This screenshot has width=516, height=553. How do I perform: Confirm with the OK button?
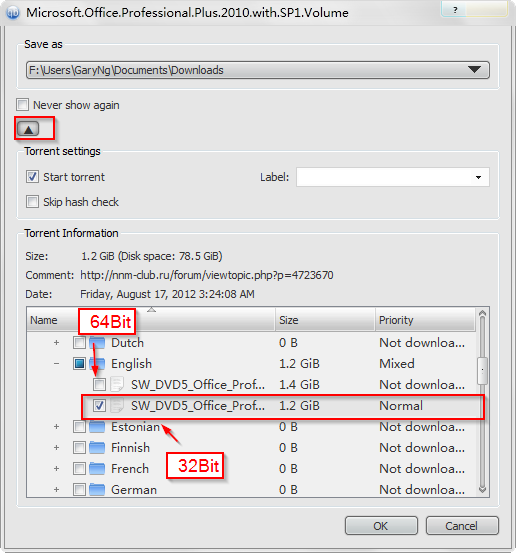coord(381,526)
